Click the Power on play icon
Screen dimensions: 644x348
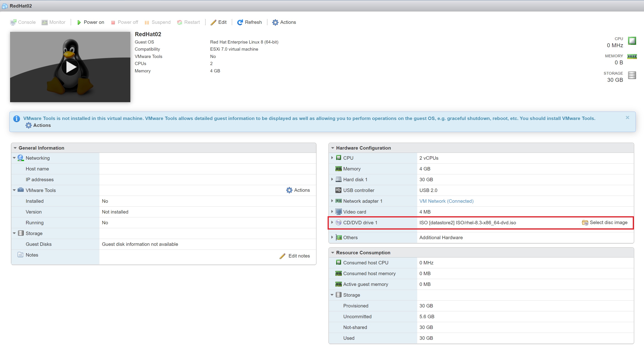(79, 22)
